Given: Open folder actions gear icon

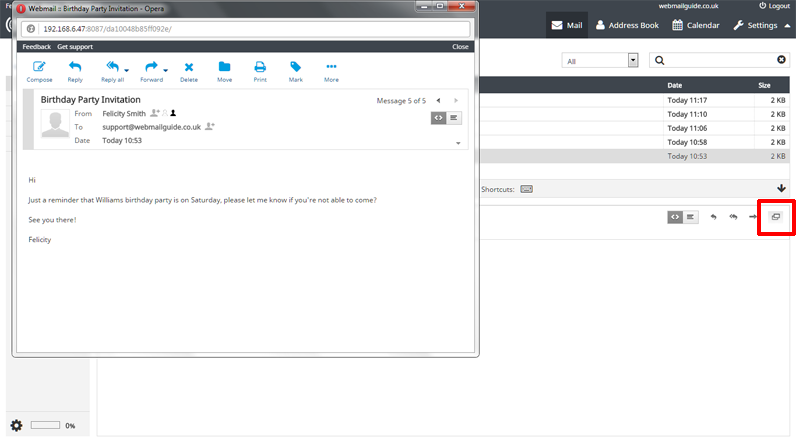Looking at the screenshot, I should point(16,425).
